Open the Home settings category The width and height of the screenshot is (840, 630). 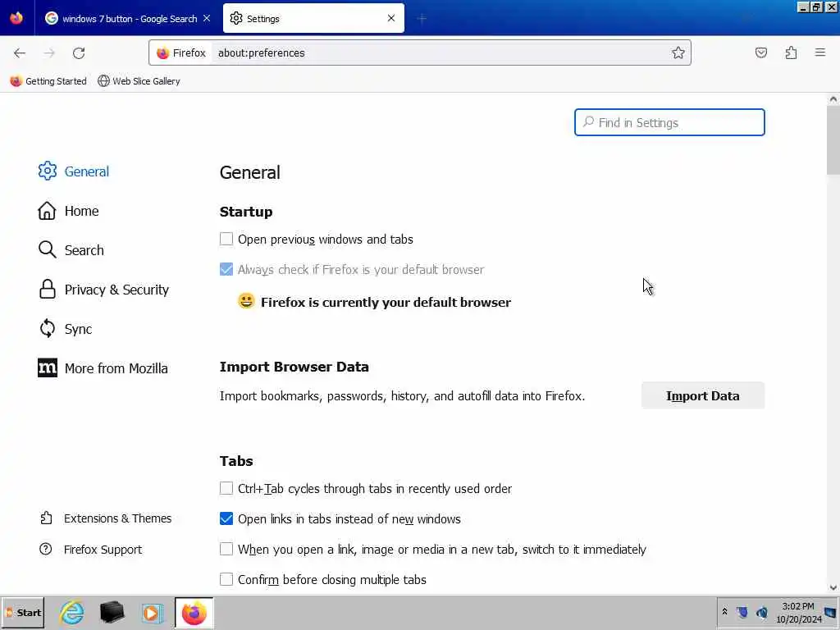click(69, 211)
